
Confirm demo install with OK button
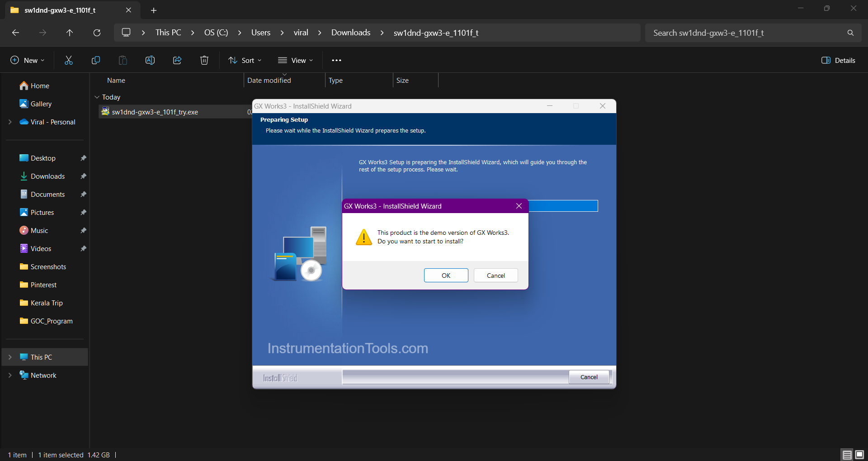point(446,276)
